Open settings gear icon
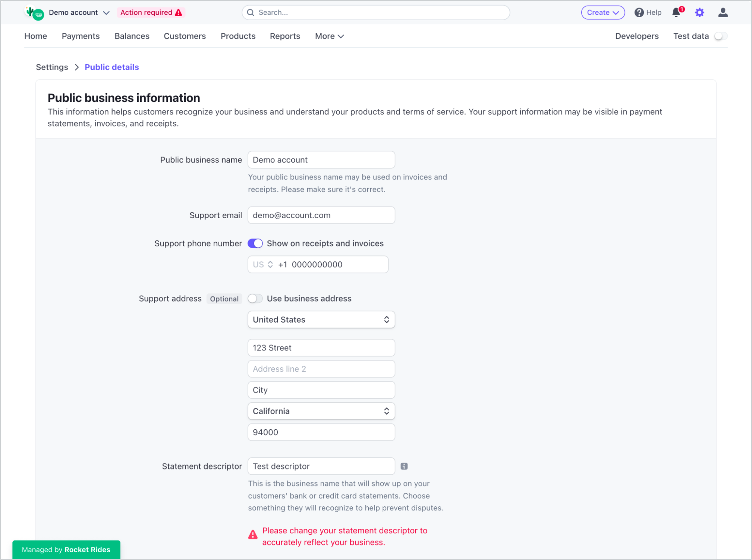The width and height of the screenshot is (752, 560). point(699,12)
